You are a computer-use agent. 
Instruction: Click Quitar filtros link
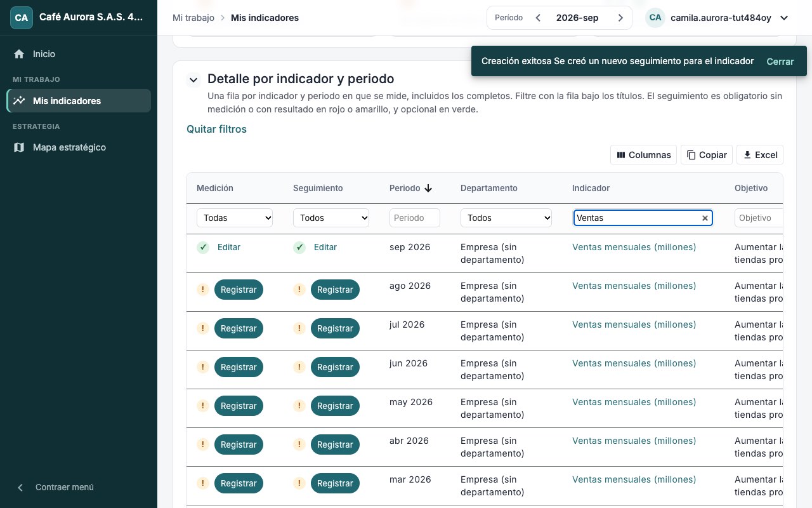216,129
